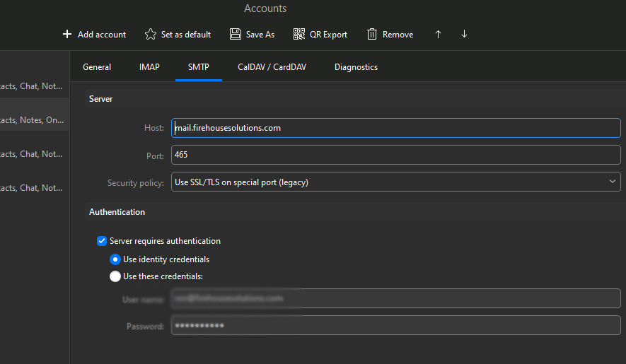Select the account ending in Notes, On...
Viewport: 626px width, 364px height.
click(34, 120)
